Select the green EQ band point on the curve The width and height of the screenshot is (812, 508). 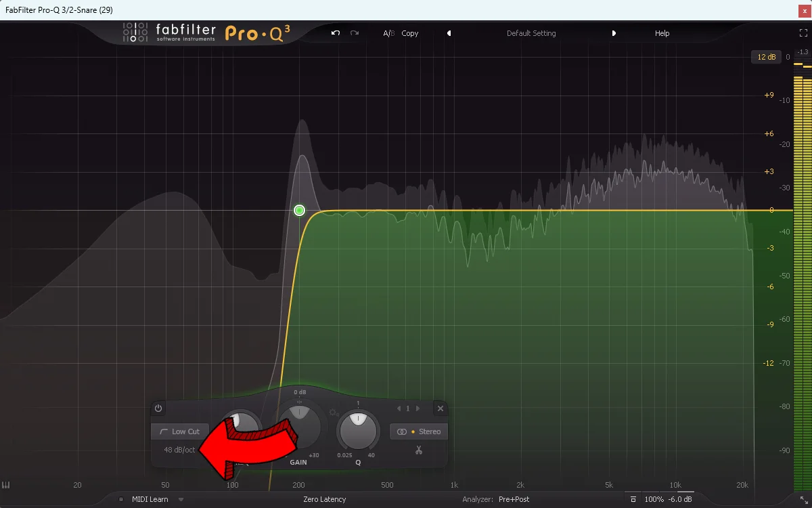298,210
